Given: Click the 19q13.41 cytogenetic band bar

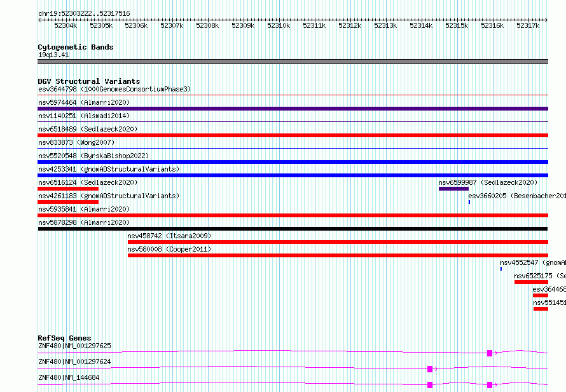Looking at the screenshot, I should [293, 62].
